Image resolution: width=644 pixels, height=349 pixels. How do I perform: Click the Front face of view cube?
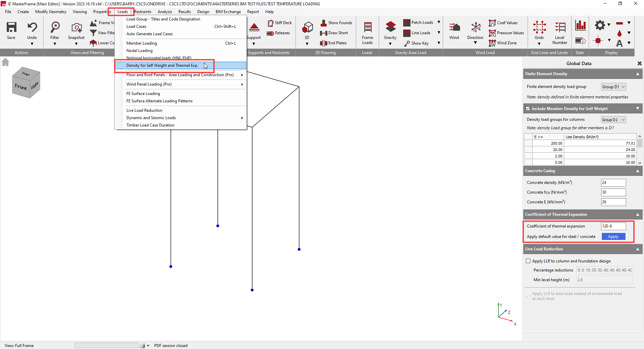pos(21,87)
